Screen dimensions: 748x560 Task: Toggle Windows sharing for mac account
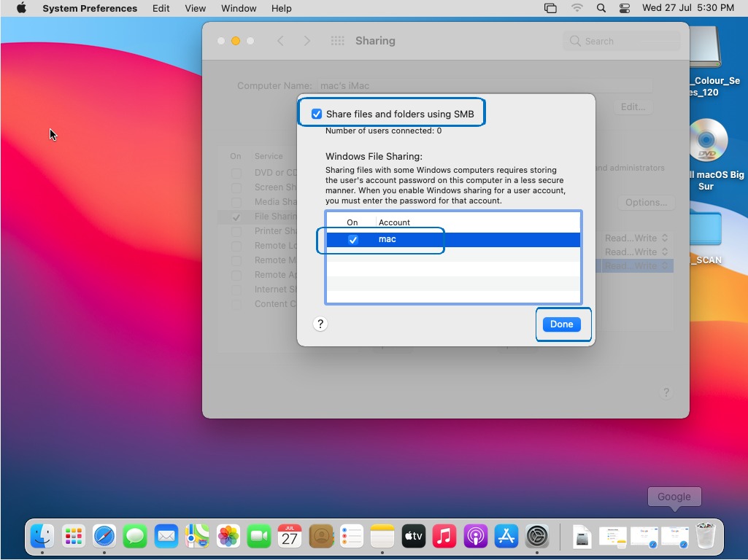tap(353, 240)
